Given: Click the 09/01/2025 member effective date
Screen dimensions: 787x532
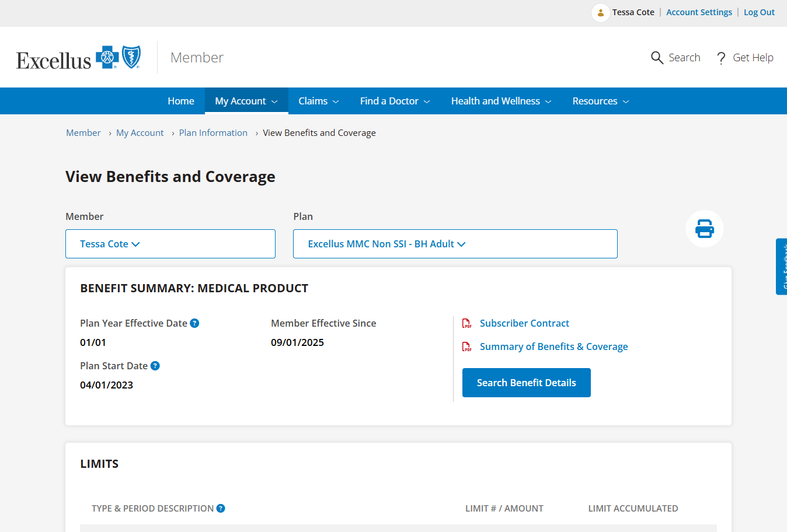Looking at the screenshot, I should (x=297, y=342).
